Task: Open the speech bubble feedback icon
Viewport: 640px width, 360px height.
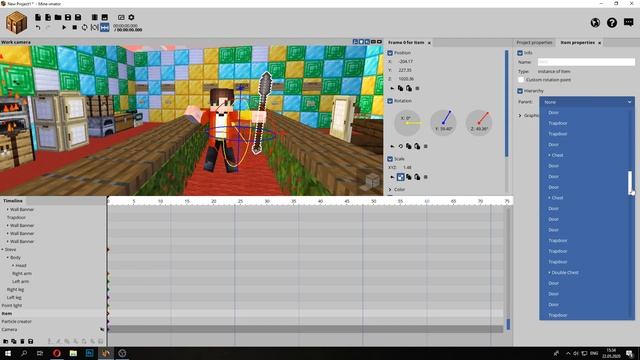Action: coord(629,22)
